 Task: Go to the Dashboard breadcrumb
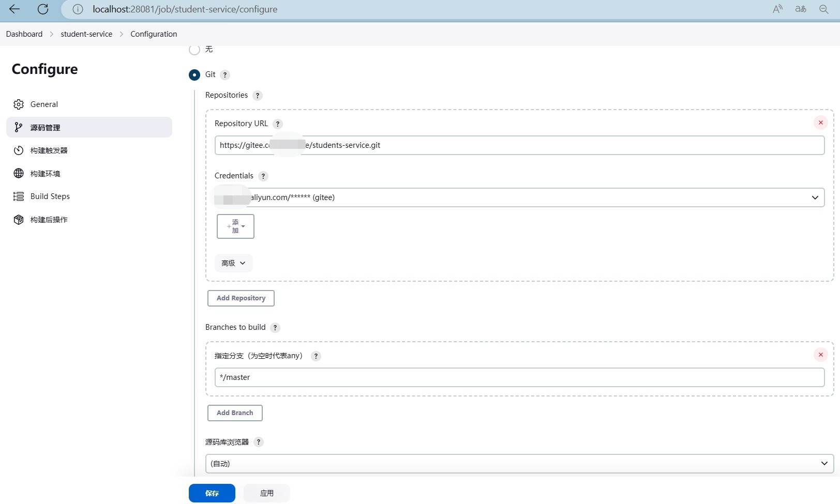pos(24,34)
